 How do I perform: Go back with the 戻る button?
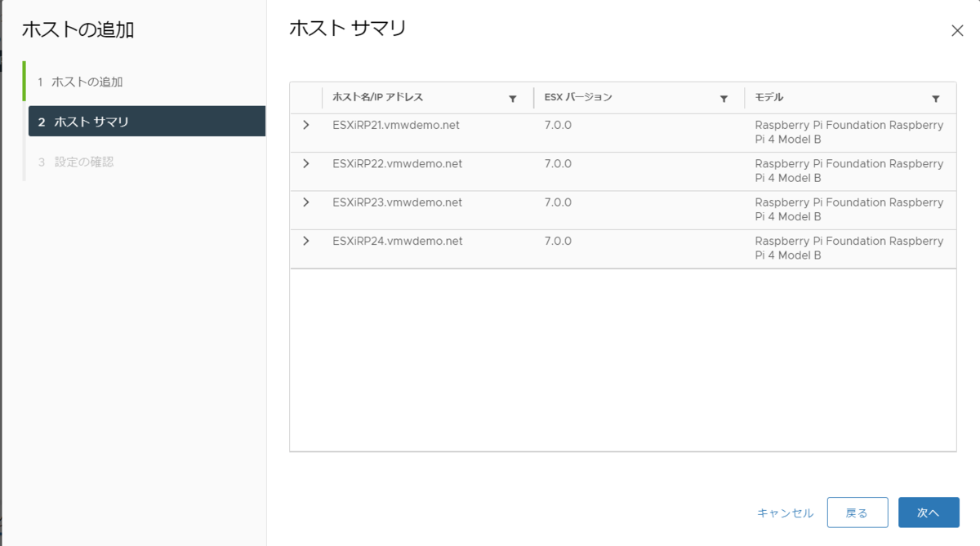[857, 513]
